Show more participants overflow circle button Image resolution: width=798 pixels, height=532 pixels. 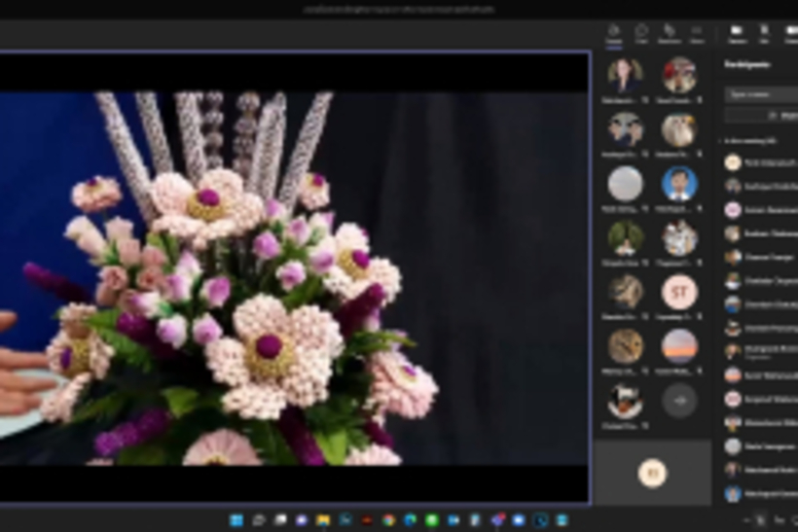point(679,401)
